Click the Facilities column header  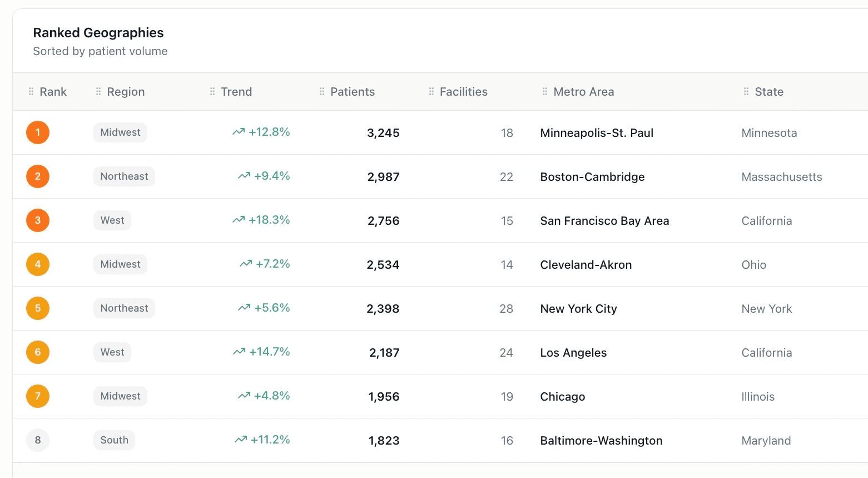(464, 91)
